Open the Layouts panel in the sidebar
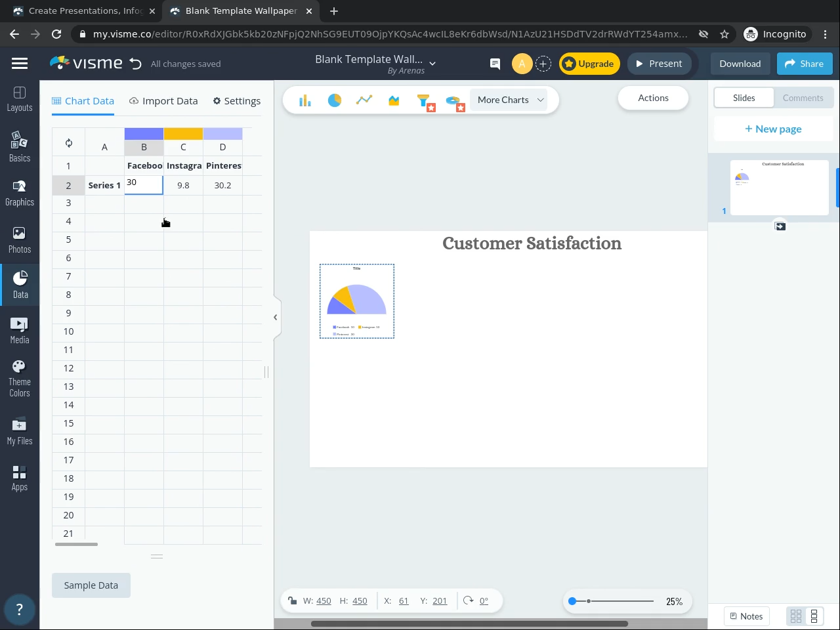The image size is (840, 630). [20, 99]
